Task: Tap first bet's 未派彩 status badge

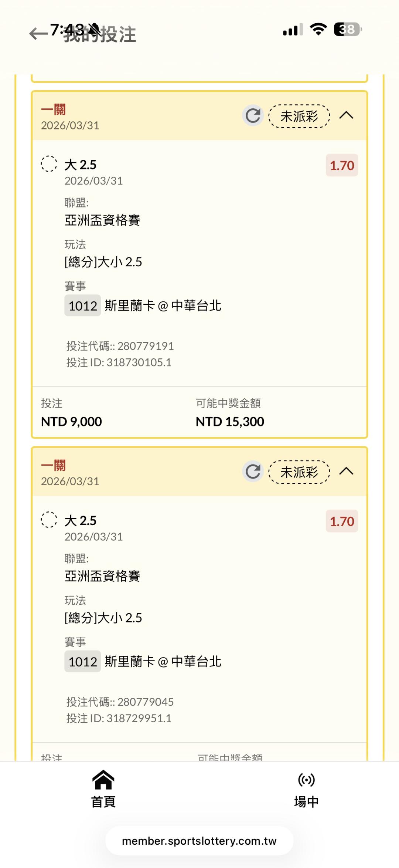Action: click(x=299, y=116)
